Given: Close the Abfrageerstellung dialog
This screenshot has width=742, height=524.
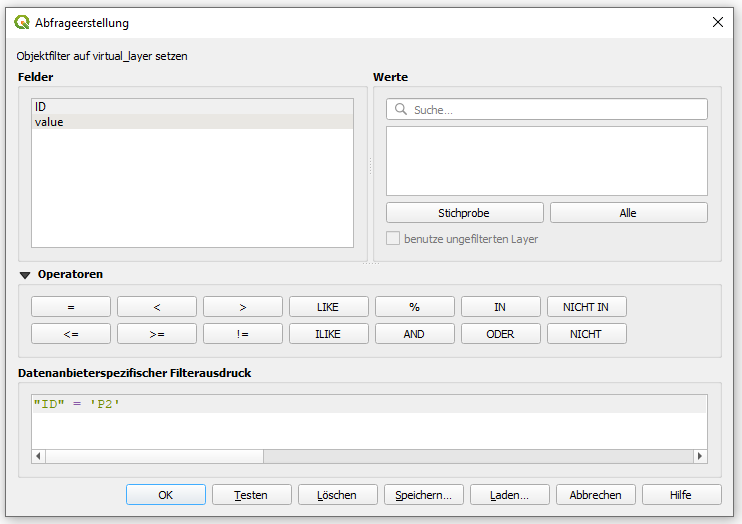Looking at the screenshot, I should [718, 22].
